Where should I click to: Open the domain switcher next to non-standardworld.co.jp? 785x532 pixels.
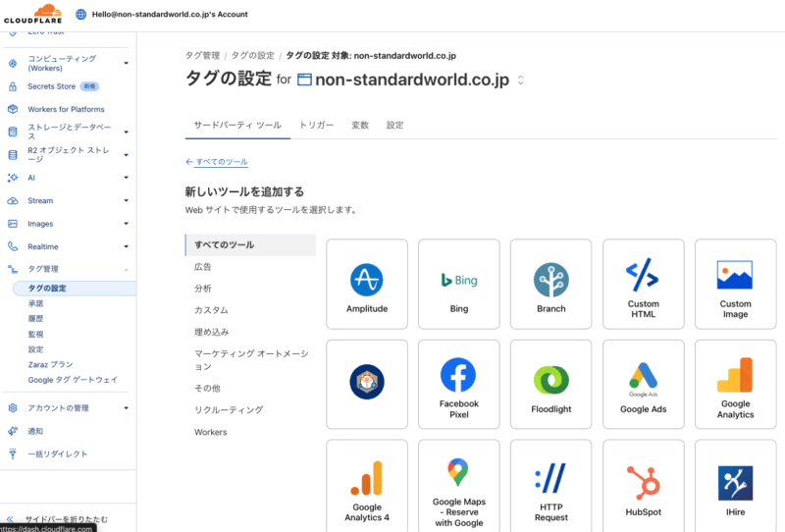[x=521, y=80]
